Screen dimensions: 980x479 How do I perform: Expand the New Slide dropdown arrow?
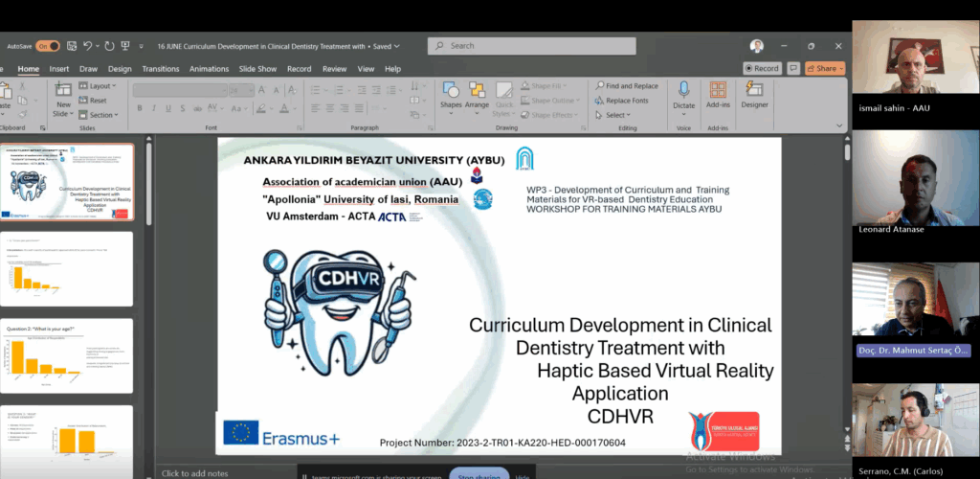pos(72,114)
